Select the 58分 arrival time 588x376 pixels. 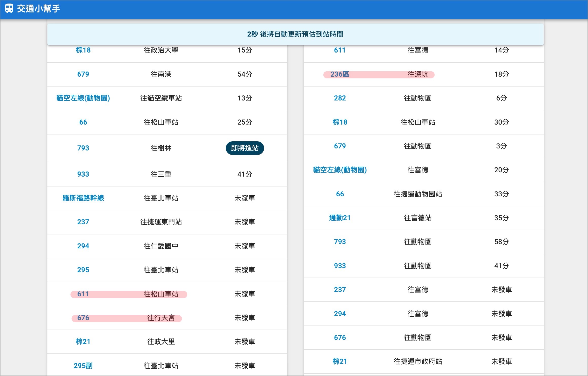click(x=502, y=242)
